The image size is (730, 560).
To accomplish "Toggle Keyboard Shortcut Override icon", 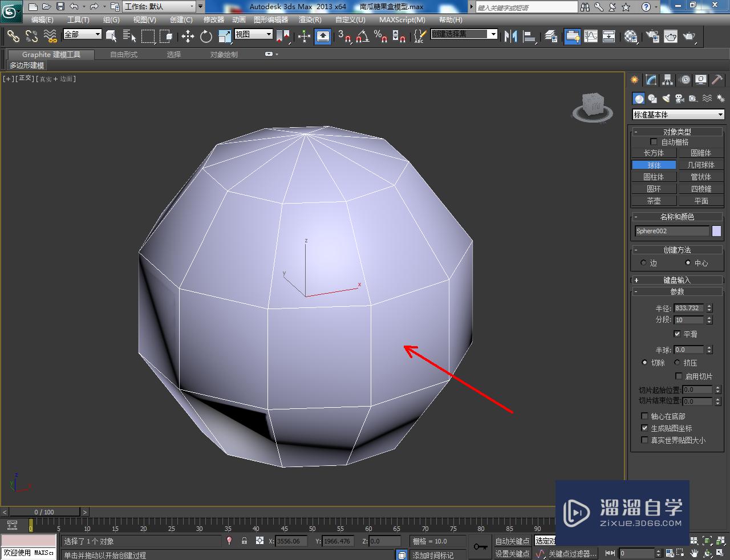I will pyautogui.click(x=323, y=36).
